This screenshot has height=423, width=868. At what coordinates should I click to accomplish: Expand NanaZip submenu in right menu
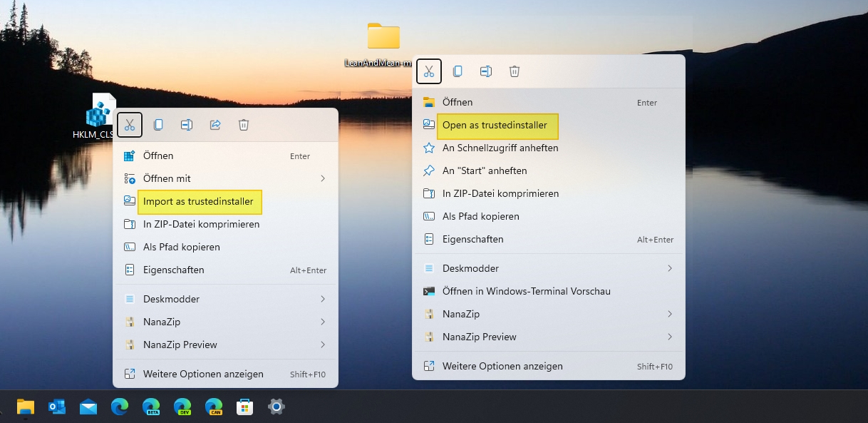click(x=548, y=314)
